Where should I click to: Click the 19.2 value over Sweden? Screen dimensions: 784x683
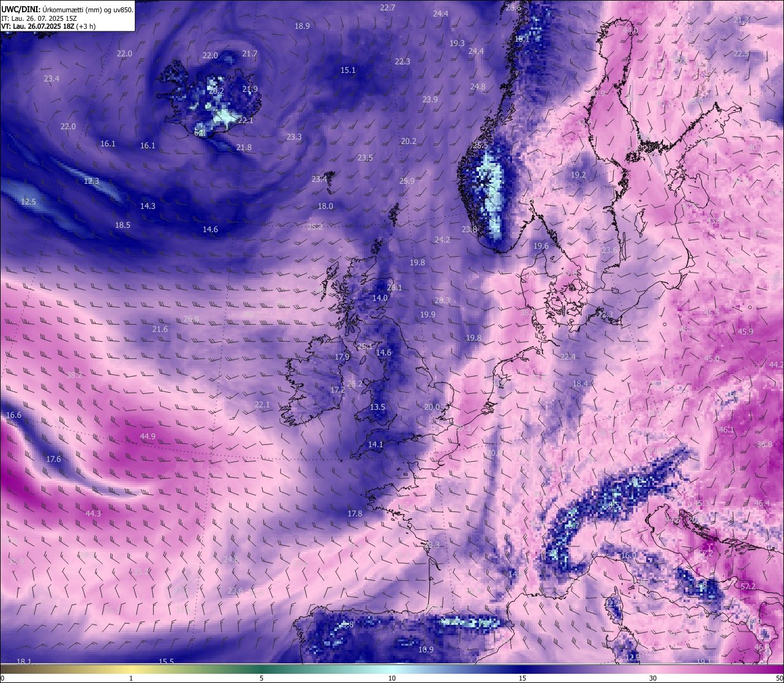(x=578, y=175)
